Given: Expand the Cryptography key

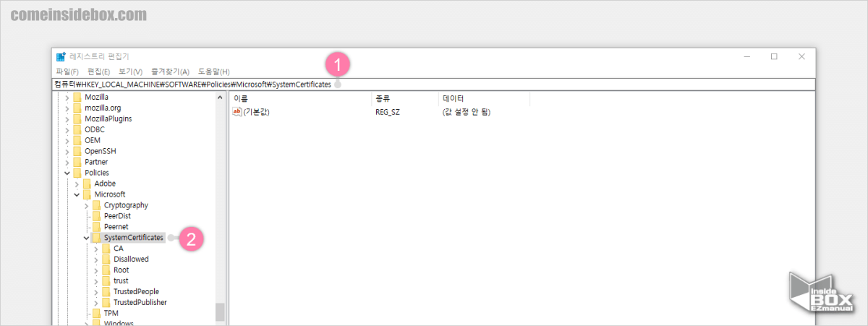Looking at the screenshot, I should tap(86, 205).
